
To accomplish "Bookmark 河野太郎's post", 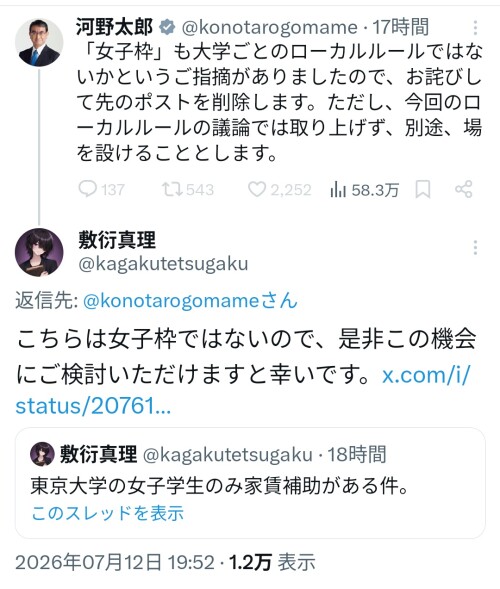I will point(423,189).
